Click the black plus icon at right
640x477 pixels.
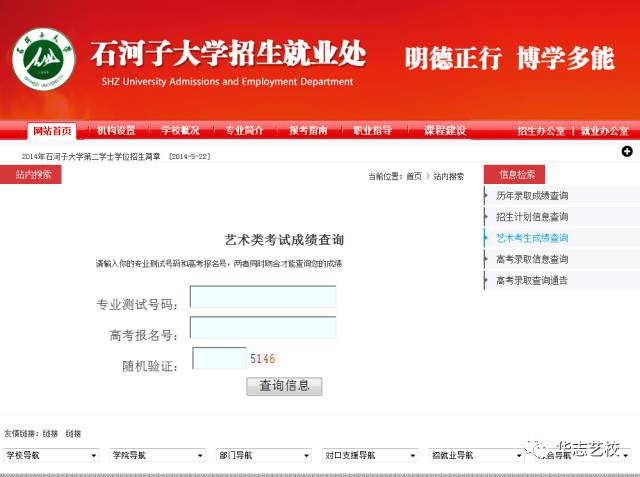coord(627,151)
